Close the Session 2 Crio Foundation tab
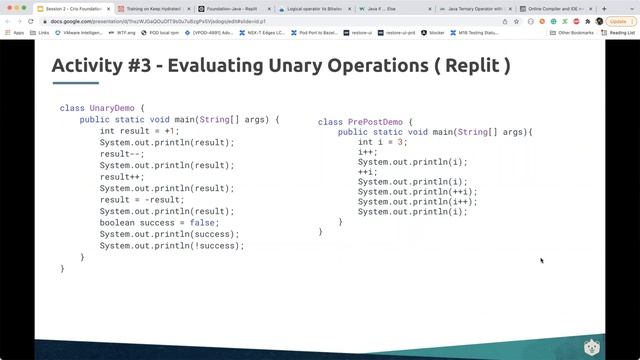This screenshot has width=640, height=360. pos(109,9)
